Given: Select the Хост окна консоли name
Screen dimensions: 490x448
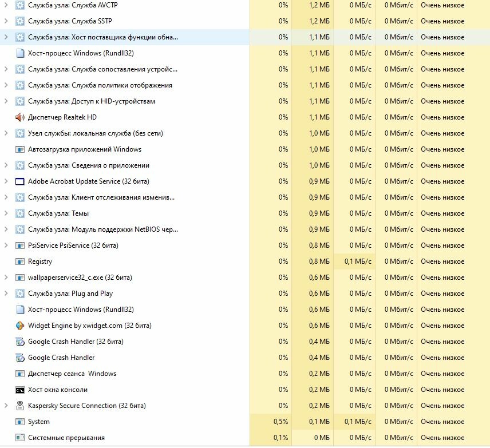Looking at the screenshot, I should coord(58,390).
